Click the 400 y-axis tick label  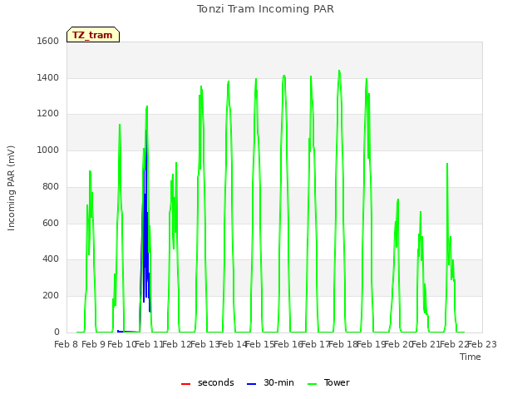pyautogui.click(x=51, y=259)
